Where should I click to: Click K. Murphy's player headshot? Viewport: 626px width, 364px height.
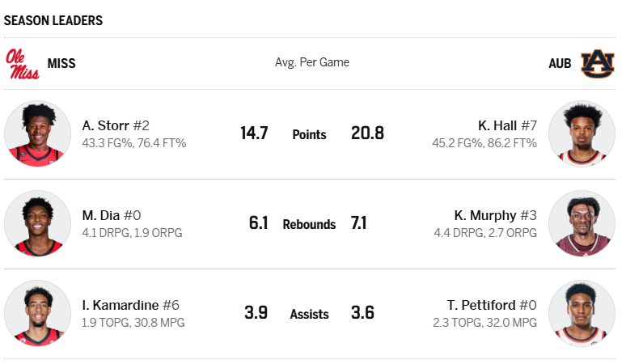582,224
